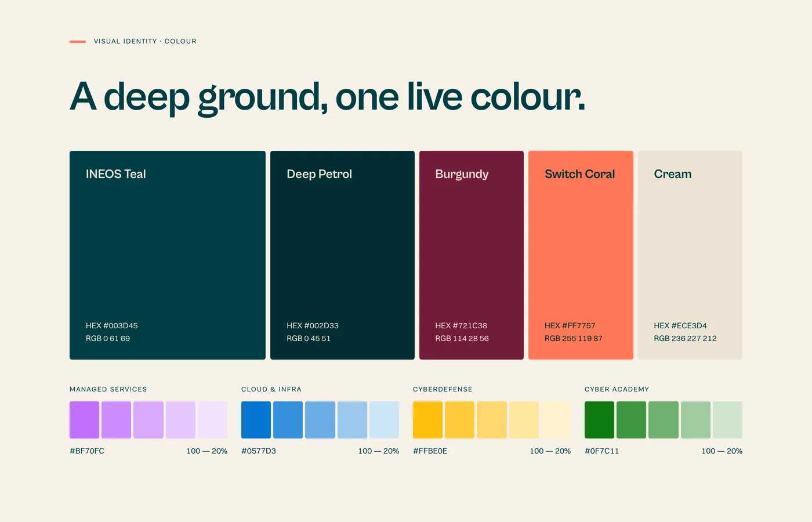Pick the 100% Cloud & Infra blue swatch
This screenshot has width=812, height=522.
pos(256,420)
